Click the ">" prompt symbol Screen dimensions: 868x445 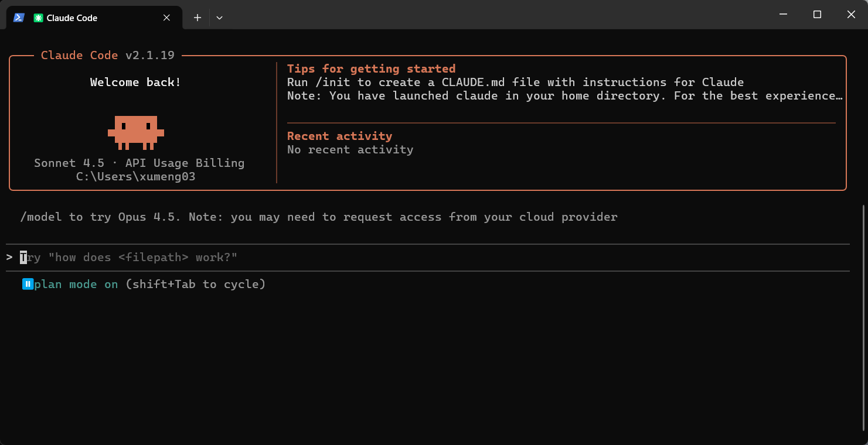point(9,257)
